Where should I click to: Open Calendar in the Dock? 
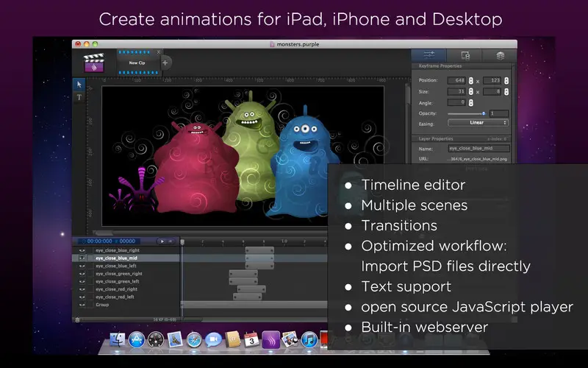tap(251, 340)
